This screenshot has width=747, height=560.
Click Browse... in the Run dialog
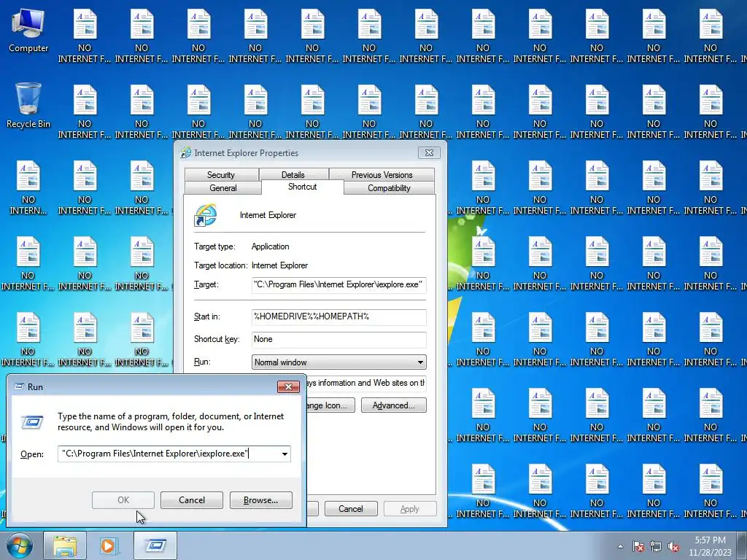[x=260, y=500]
